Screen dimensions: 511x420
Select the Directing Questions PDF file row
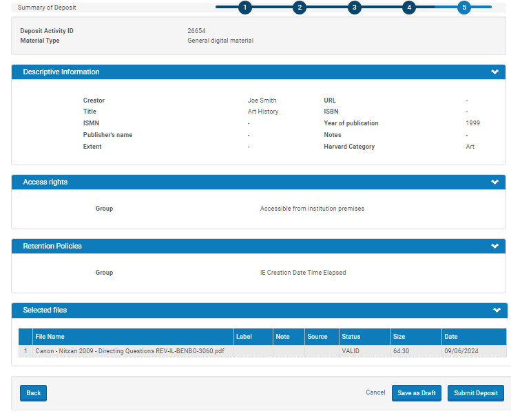point(129,351)
